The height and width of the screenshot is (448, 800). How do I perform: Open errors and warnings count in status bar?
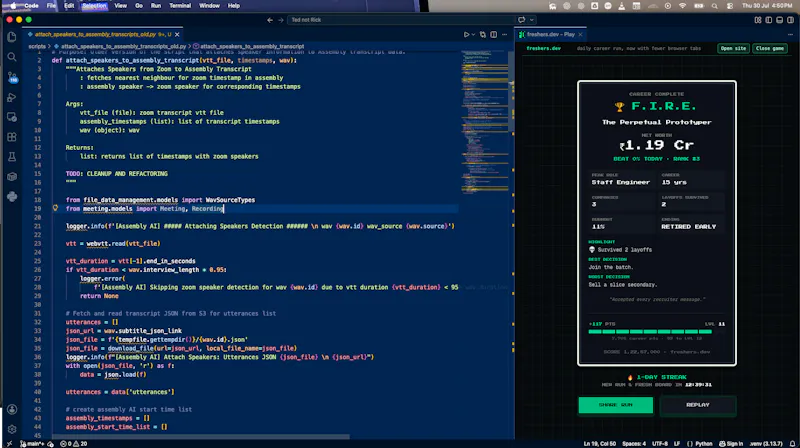[73, 443]
